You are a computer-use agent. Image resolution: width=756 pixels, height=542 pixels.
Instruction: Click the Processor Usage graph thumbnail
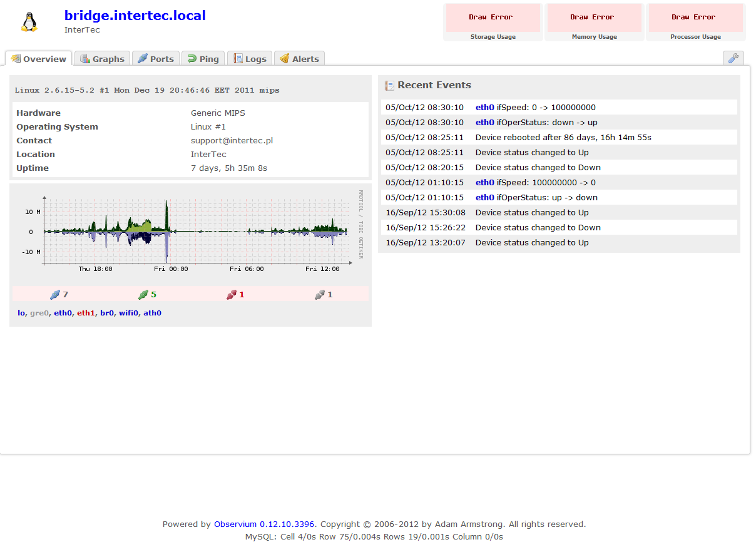[x=695, y=18]
